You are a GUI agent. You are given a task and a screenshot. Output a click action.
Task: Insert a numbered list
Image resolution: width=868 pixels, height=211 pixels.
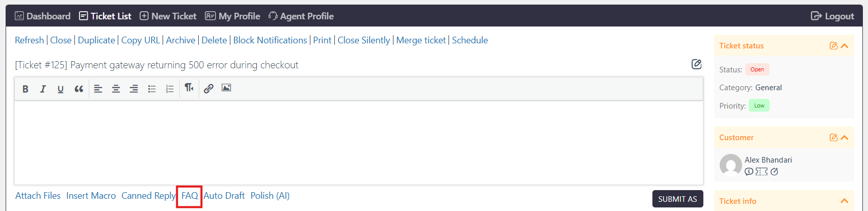[x=170, y=89]
